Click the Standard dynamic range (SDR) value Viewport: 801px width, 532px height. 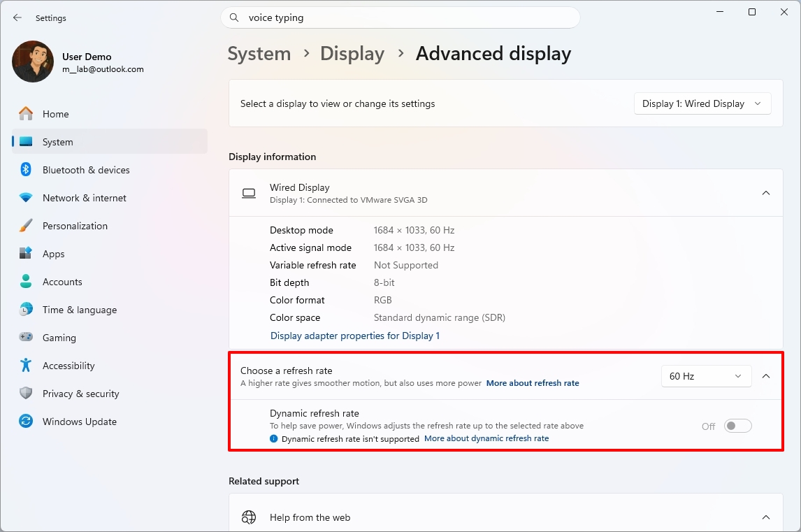tap(440, 317)
